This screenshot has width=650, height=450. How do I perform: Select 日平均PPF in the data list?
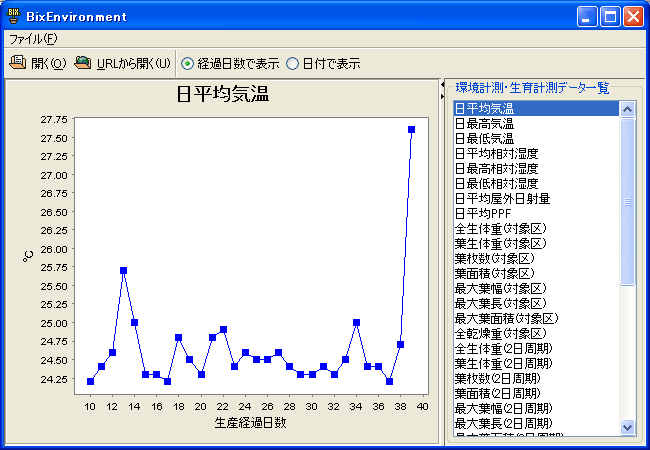(483, 214)
